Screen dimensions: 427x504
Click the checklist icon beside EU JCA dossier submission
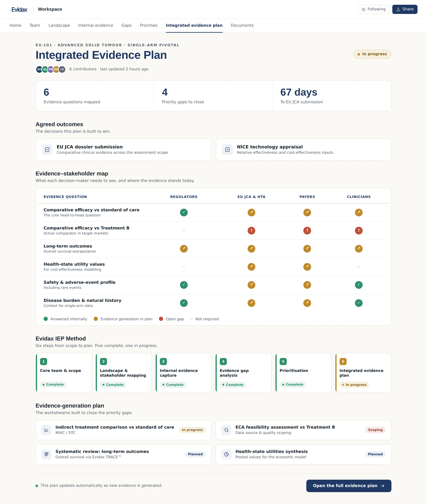coord(47,150)
